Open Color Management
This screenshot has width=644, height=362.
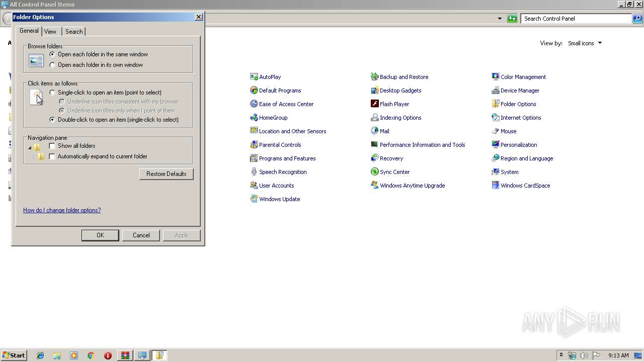519,77
